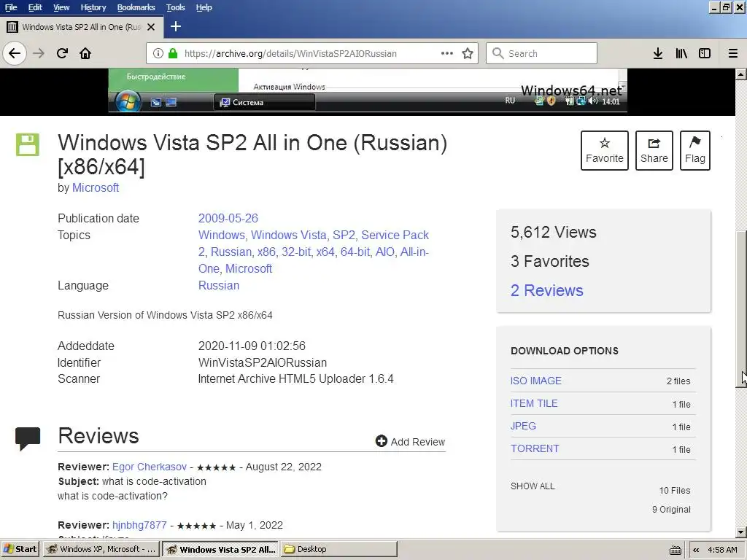Screen dimensions: 747x560
Task: Click the page scroll up arrow
Action: click(x=741, y=74)
